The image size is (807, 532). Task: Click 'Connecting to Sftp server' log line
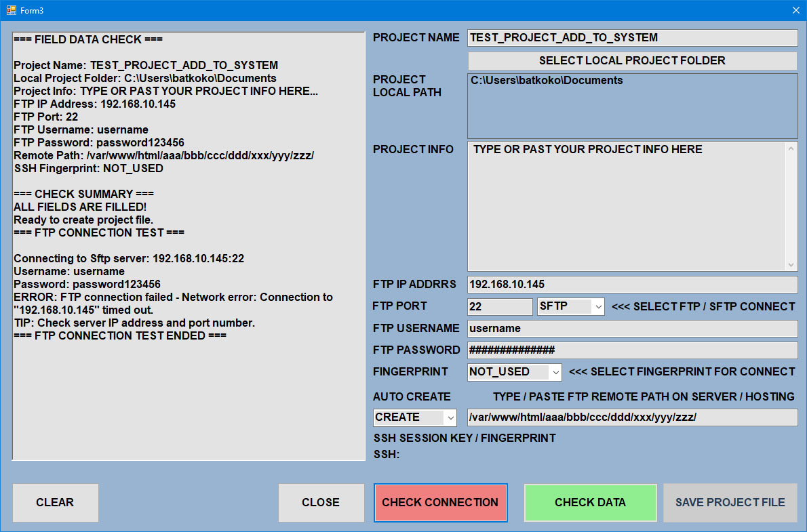129,258
